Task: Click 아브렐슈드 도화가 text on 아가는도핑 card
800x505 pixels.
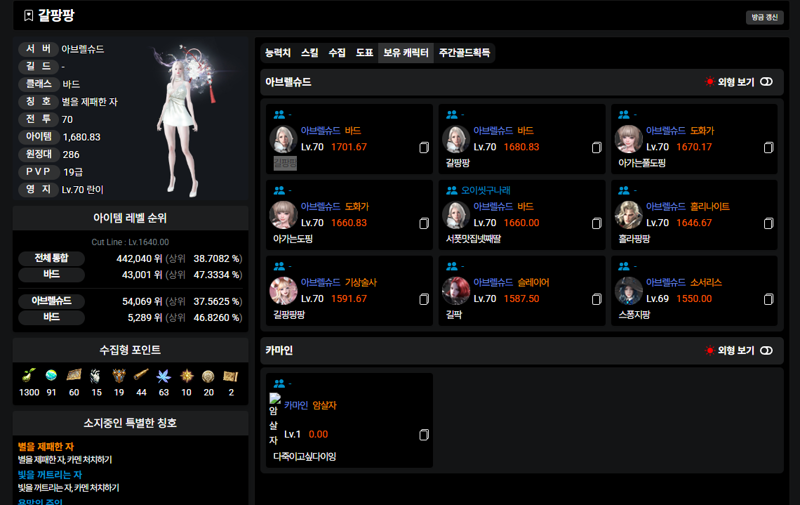Action: tap(335, 207)
